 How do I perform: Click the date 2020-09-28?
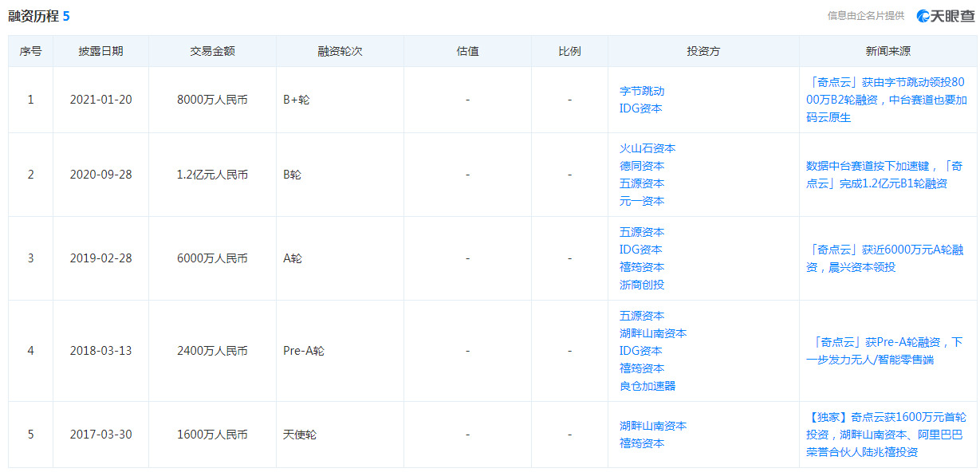click(101, 175)
